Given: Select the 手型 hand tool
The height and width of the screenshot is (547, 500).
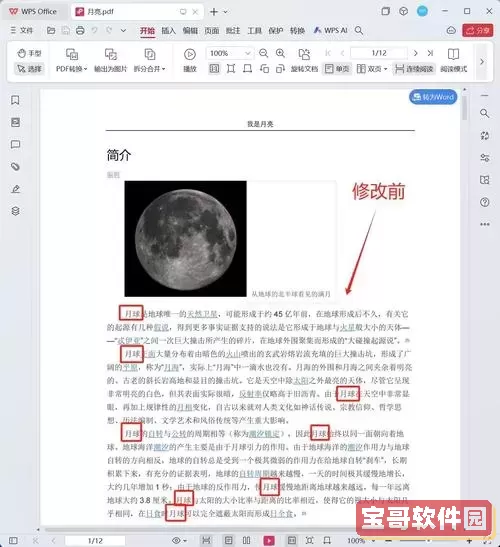Looking at the screenshot, I should 29,53.
